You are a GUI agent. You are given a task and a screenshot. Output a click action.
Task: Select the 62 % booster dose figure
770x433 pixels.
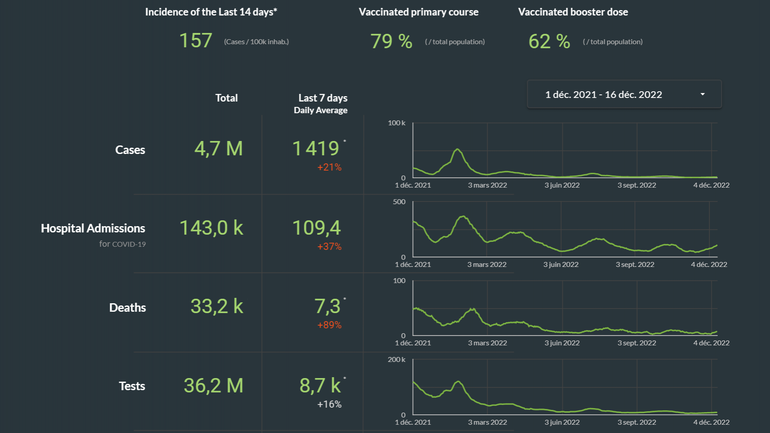pos(549,41)
